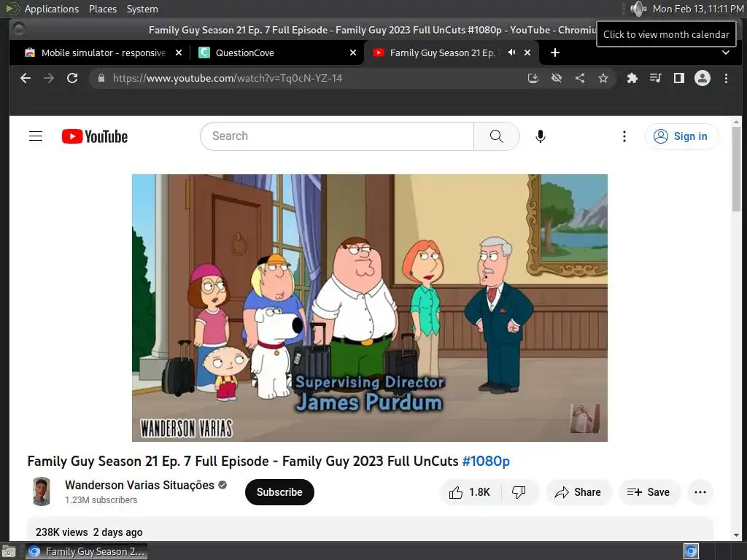Screen dimensions: 747x560
Task: Open the YouTube hamburger guide menu
Action: click(x=36, y=136)
